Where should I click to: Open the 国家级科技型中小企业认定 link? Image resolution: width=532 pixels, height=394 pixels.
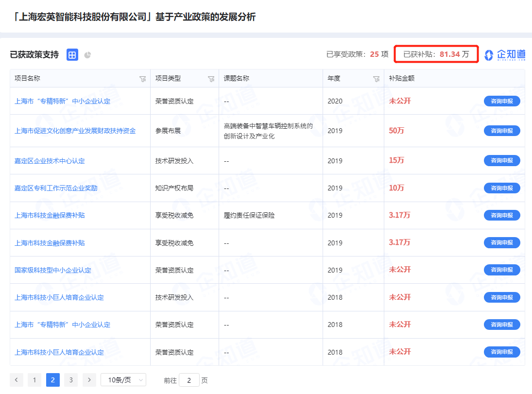click(53, 270)
